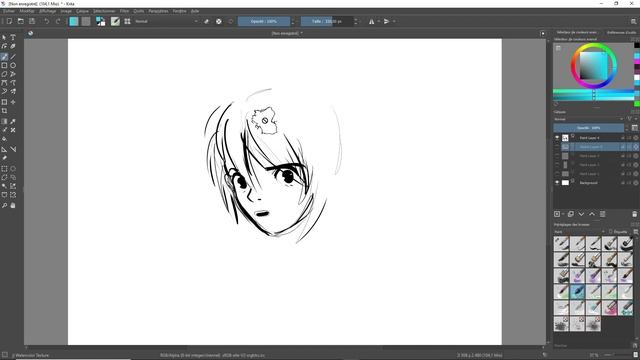Select the Freehand Path tool

(13, 83)
